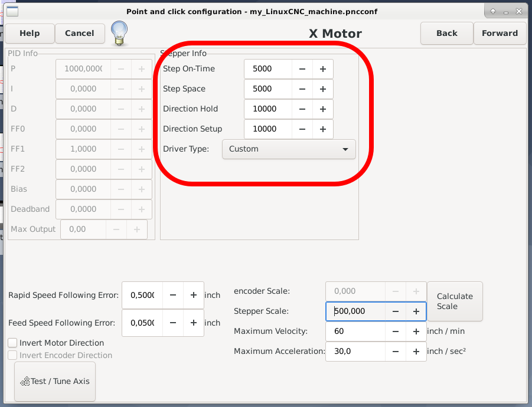Increase Maximum Acceleration with plus button
Screen dimensions: 532x407
click(x=416, y=352)
